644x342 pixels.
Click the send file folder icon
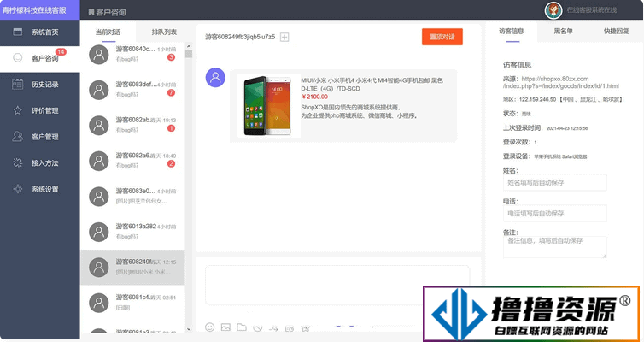point(241,327)
